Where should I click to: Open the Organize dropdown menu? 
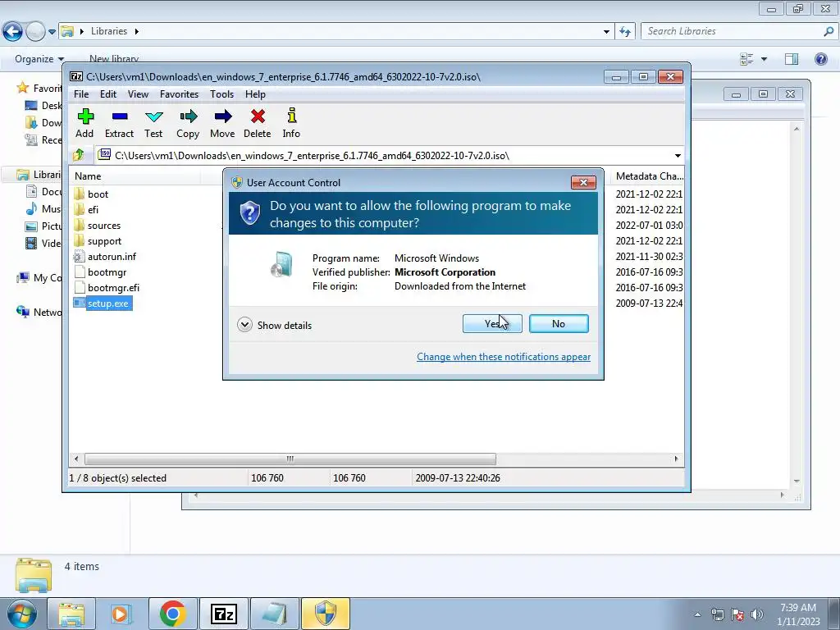click(39, 59)
